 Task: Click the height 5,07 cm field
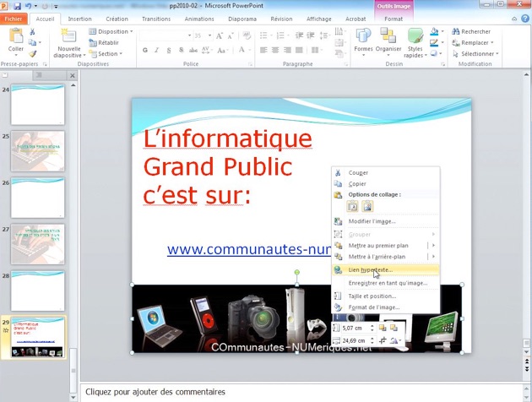coord(354,328)
